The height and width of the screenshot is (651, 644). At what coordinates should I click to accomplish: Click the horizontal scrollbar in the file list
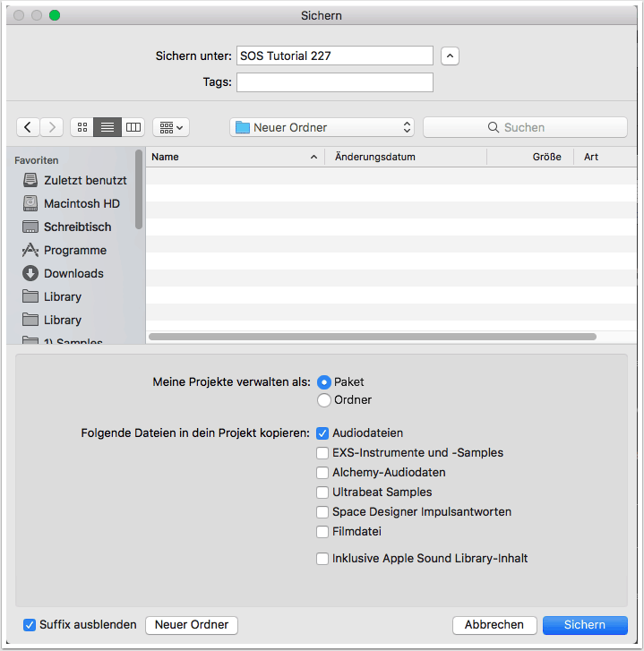[x=373, y=337]
